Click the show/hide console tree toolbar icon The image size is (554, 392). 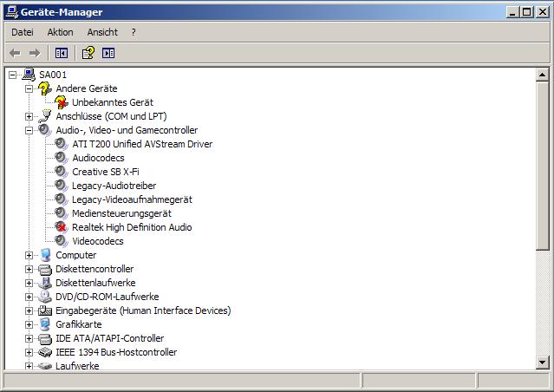coord(62,53)
